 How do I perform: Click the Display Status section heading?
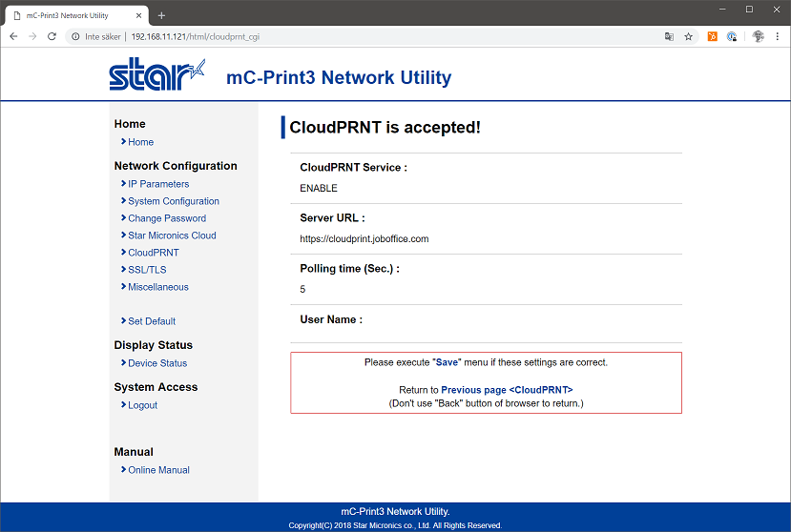(154, 345)
